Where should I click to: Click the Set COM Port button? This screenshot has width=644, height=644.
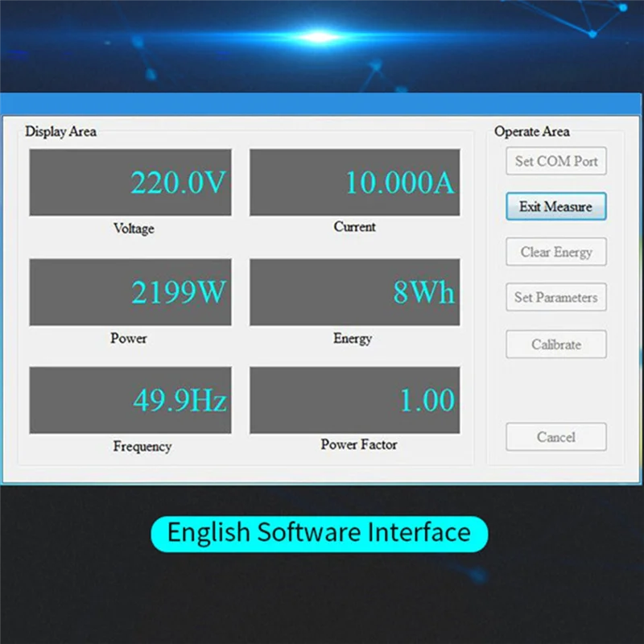tap(555, 161)
